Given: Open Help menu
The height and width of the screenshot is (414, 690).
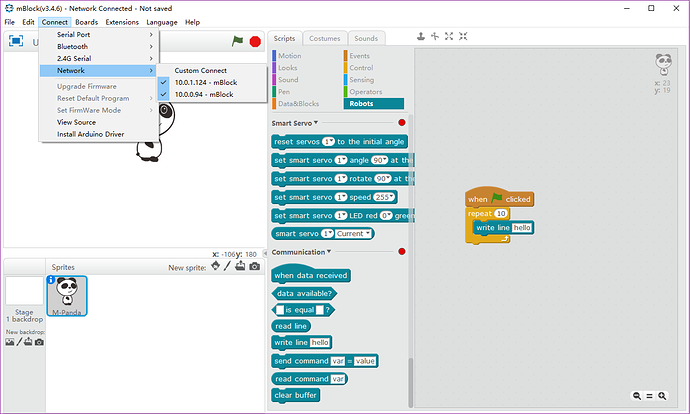Looking at the screenshot, I should click(x=192, y=22).
